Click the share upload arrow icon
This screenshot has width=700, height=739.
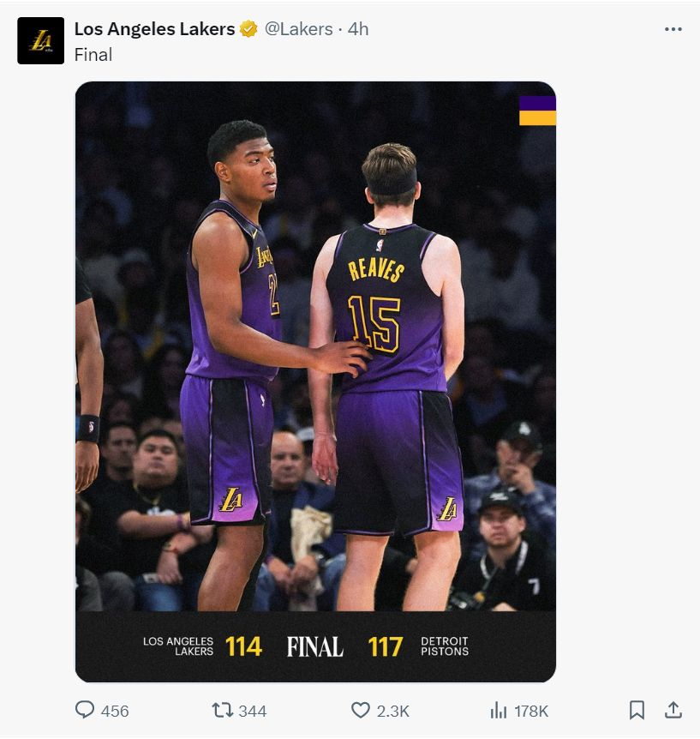(673, 710)
